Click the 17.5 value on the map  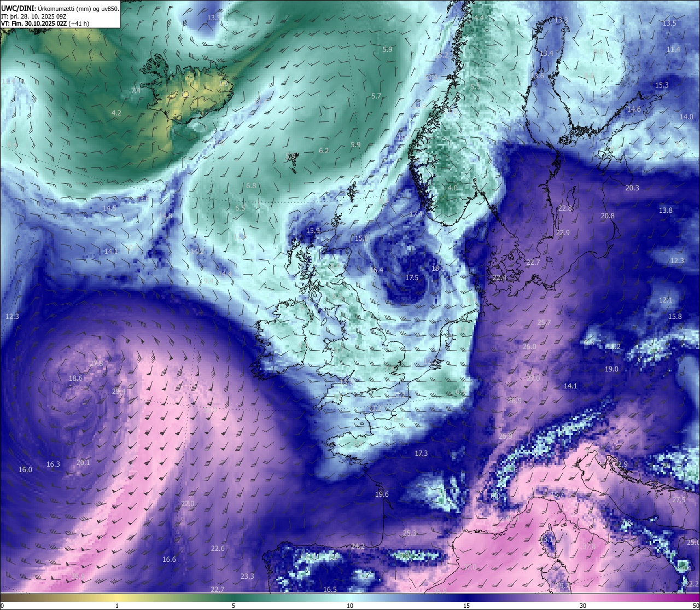412,278
